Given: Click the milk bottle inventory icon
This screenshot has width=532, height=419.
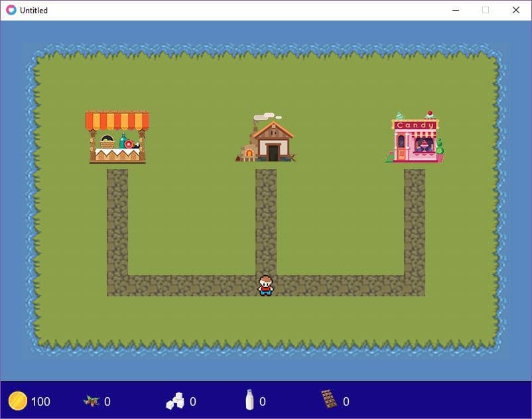Looking at the screenshot, I should coord(249,400).
